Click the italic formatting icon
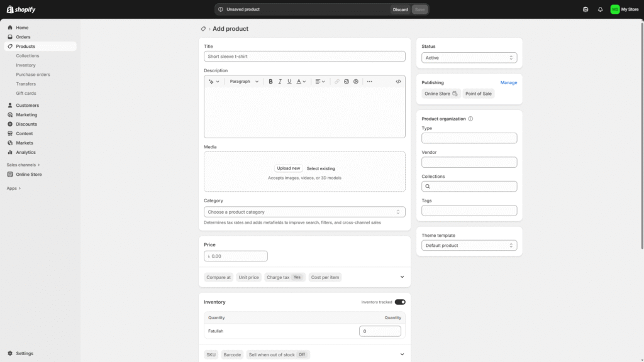The width and height of the screenshot is (644, 362). pos(280,82)
